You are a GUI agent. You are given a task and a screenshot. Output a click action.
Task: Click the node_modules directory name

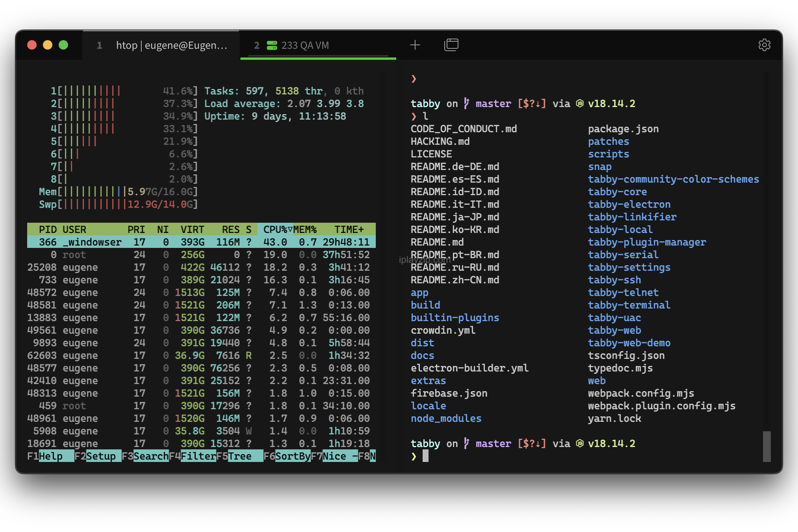(446, 418)
